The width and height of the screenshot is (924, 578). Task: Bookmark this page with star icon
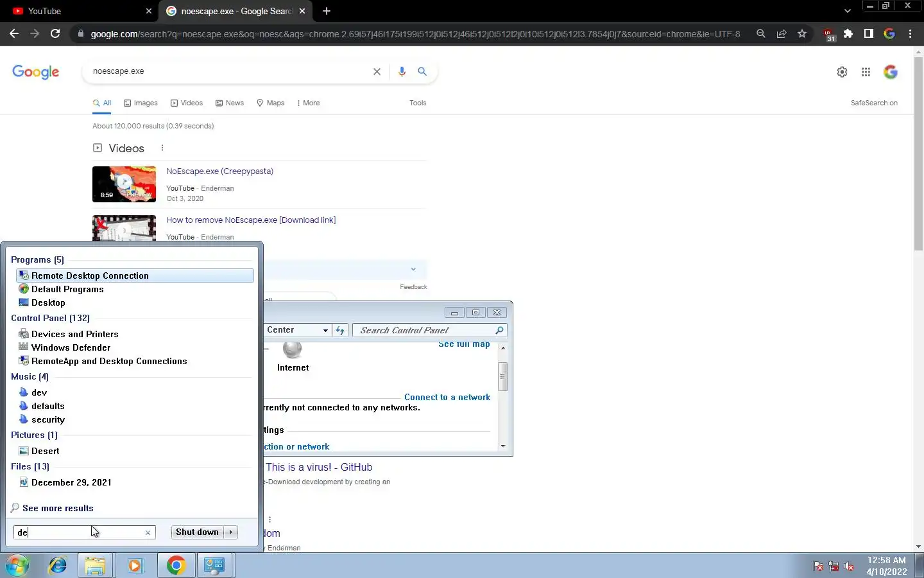pos(802,33)
